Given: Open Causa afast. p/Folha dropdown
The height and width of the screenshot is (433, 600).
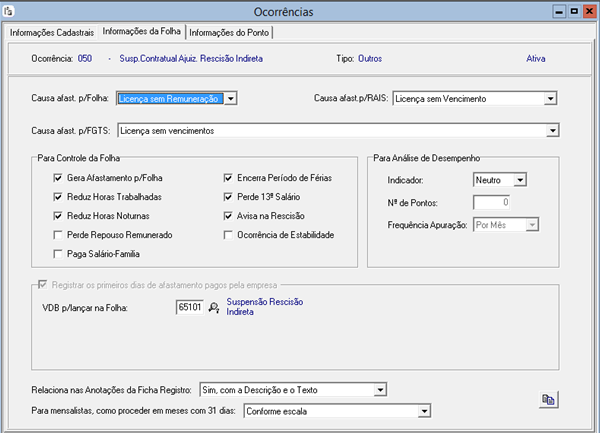Looking at the screenshot, I should click(x=230, y=99).
